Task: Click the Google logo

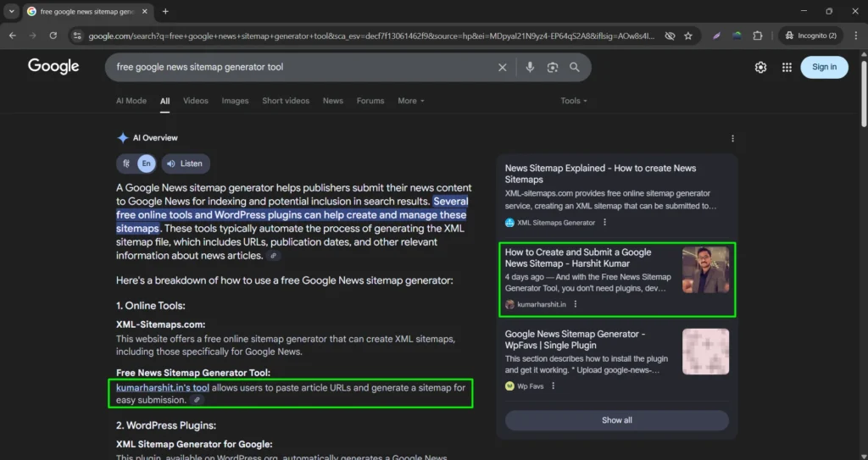Action: [x=53, y=66]
